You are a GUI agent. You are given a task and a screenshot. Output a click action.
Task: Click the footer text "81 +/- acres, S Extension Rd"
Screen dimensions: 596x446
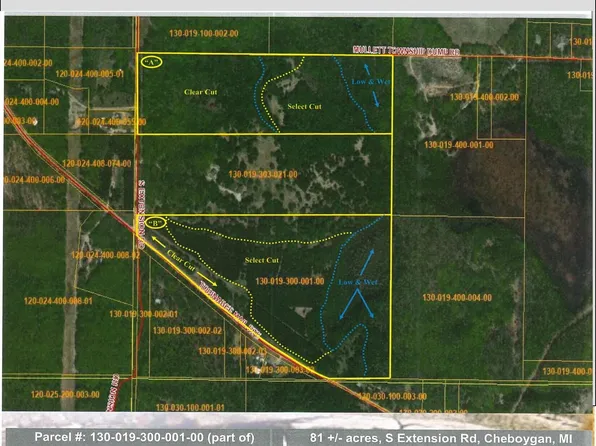click(x=394, y=437)
